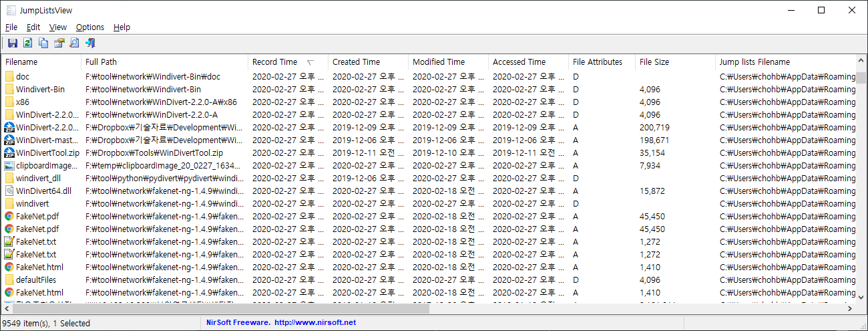Click the DLL file icon beside WinDivert64.dll
This screenshot has height=331, width=868.
(9, 191)
